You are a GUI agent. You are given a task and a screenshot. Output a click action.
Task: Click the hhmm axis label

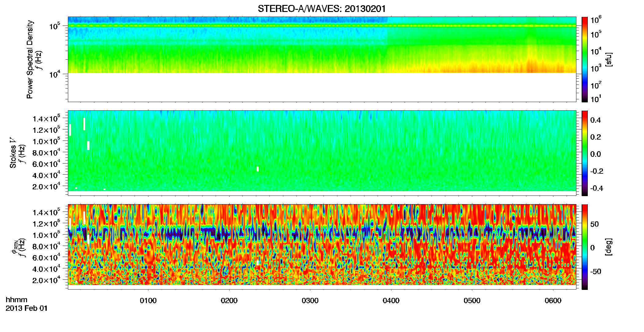(x=17, y=300)
